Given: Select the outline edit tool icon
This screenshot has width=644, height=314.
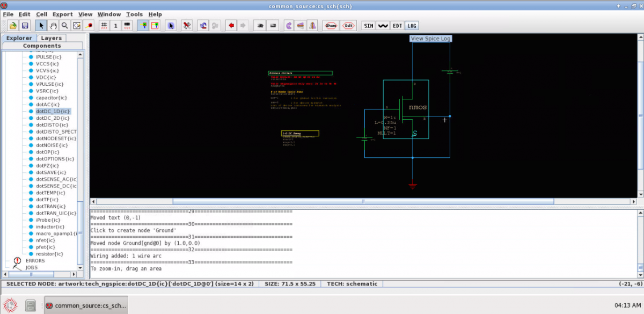Looking at the screenshot, I should 77,25.
